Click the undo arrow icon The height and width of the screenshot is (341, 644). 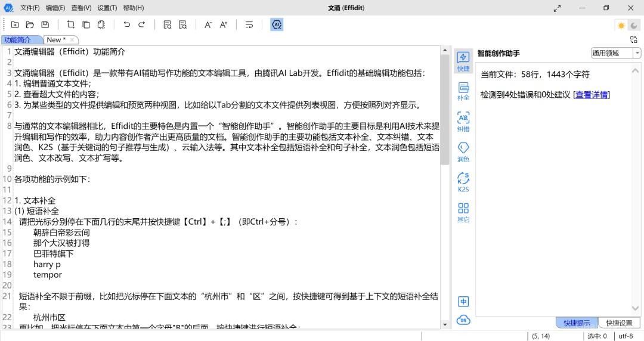[126, 24]
